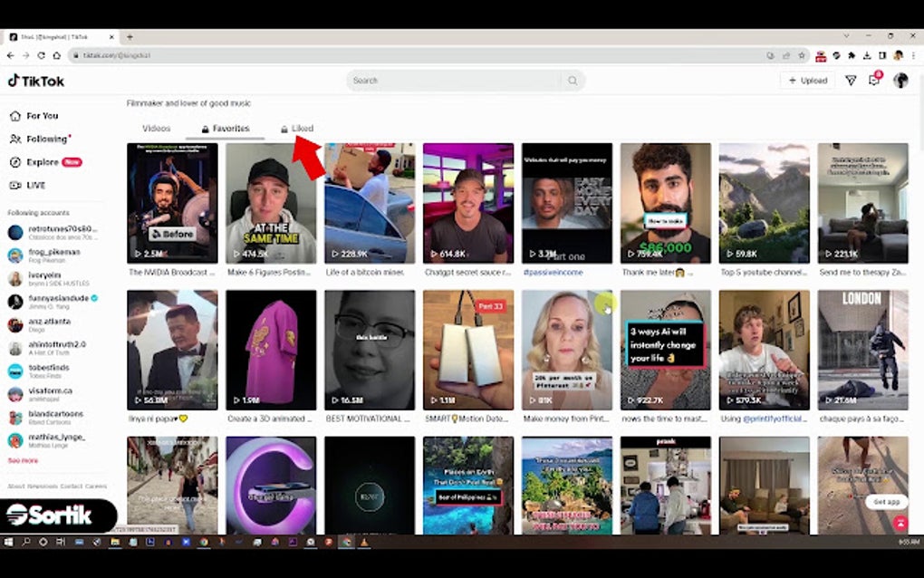This screenshot has height=578, width=924.
Task: Open the LONDON video thumbnail
Action: (x=863, y=350)
